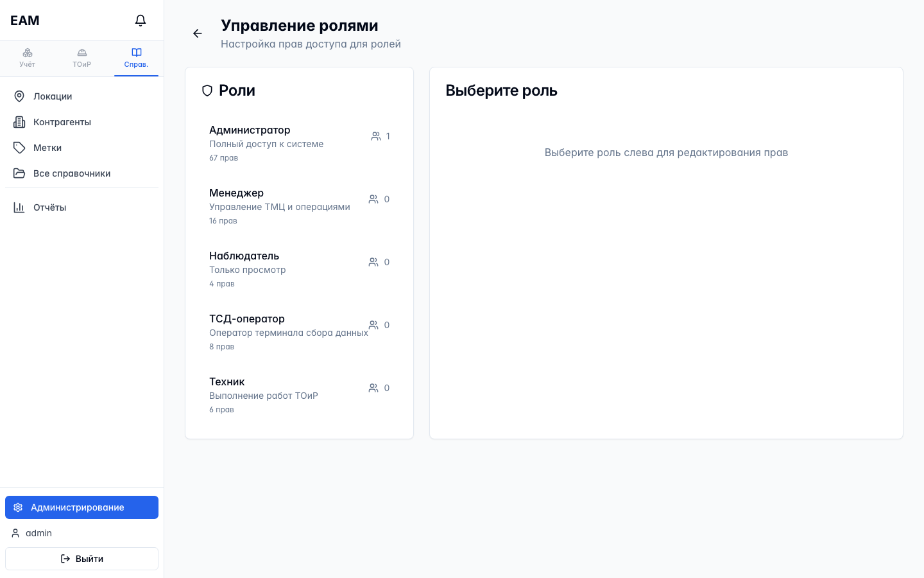Screen dimensions: 924x578
Task: Go back using the arrow icon
Action: pyautogui.click(x=198, y=33)
